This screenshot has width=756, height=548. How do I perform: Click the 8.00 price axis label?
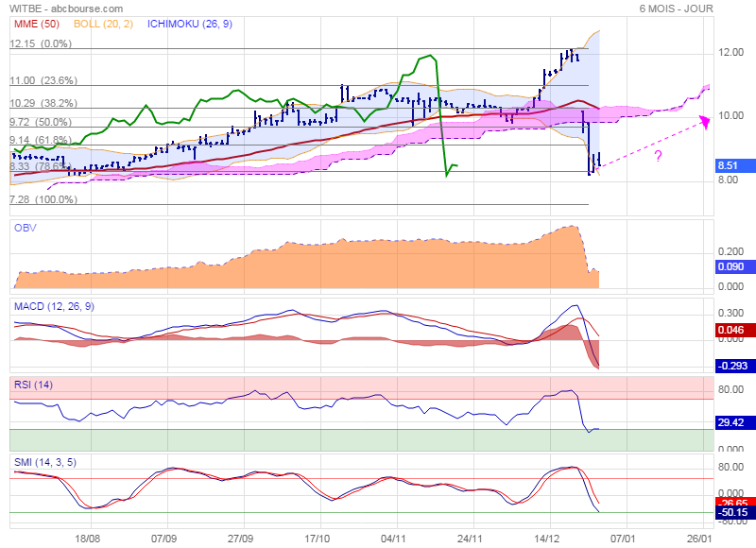pos(728,180)
